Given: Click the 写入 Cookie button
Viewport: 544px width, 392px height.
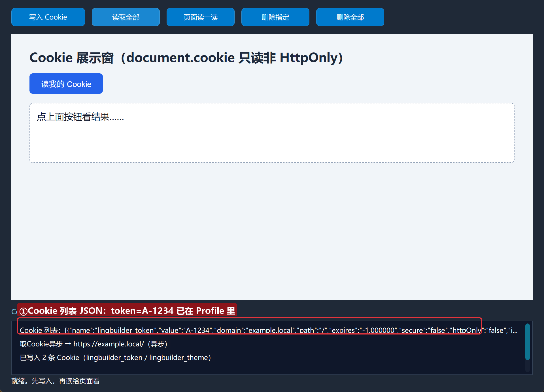Looking at the screenshot, I should tap(48, 17).
